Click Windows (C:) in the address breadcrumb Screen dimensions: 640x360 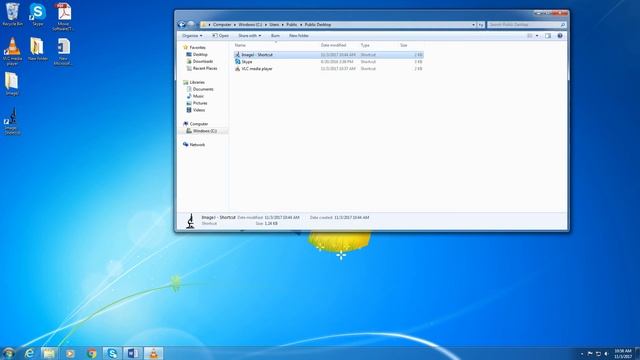pos(250,25)
